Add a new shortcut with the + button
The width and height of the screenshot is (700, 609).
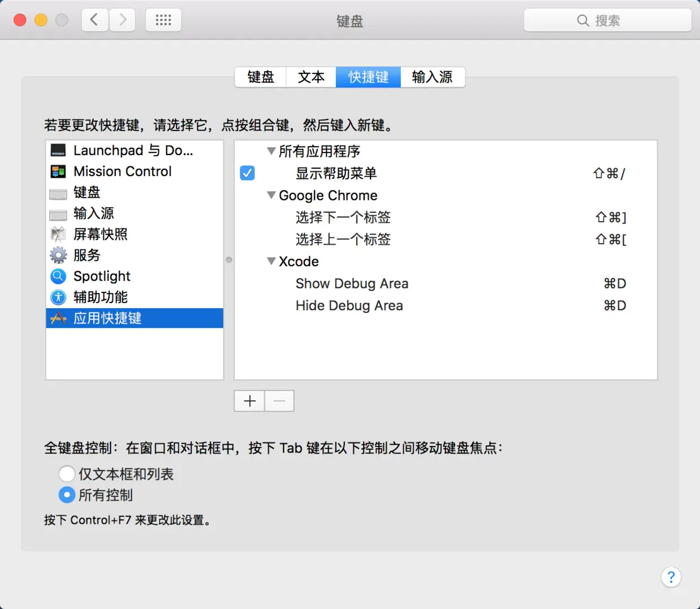click(x=249, y=401)
